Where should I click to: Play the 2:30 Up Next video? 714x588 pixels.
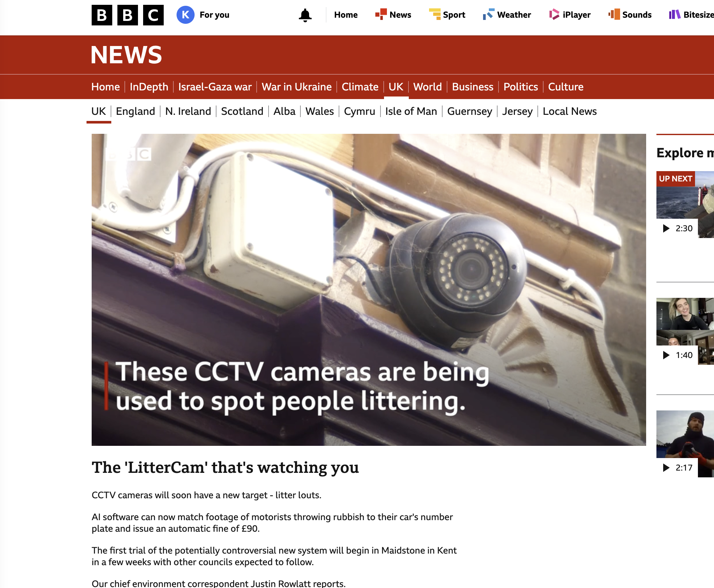[685, 204]
